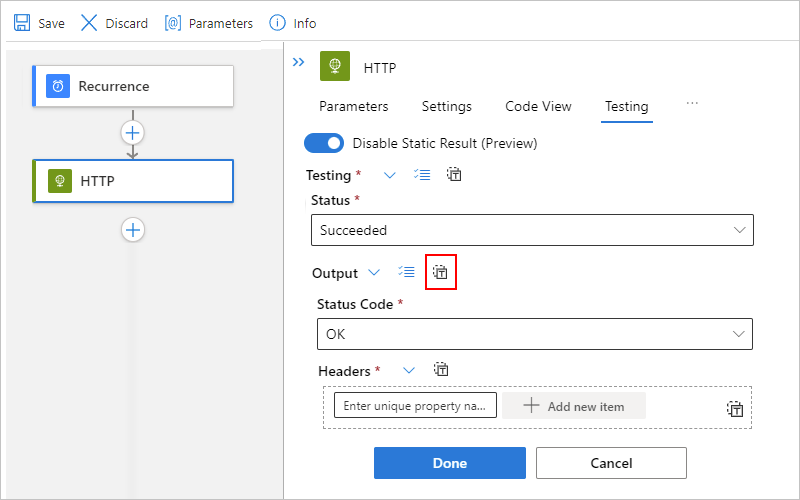Add a step below the HTTP action

(133, 230)
